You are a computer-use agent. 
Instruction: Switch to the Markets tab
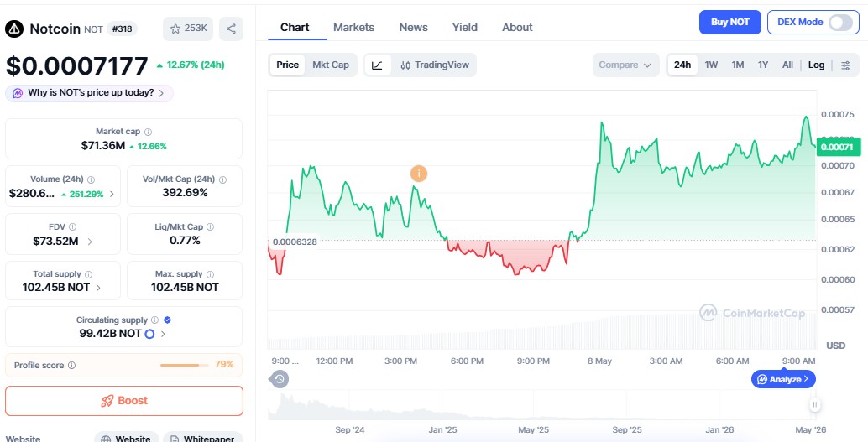[353, 27]
